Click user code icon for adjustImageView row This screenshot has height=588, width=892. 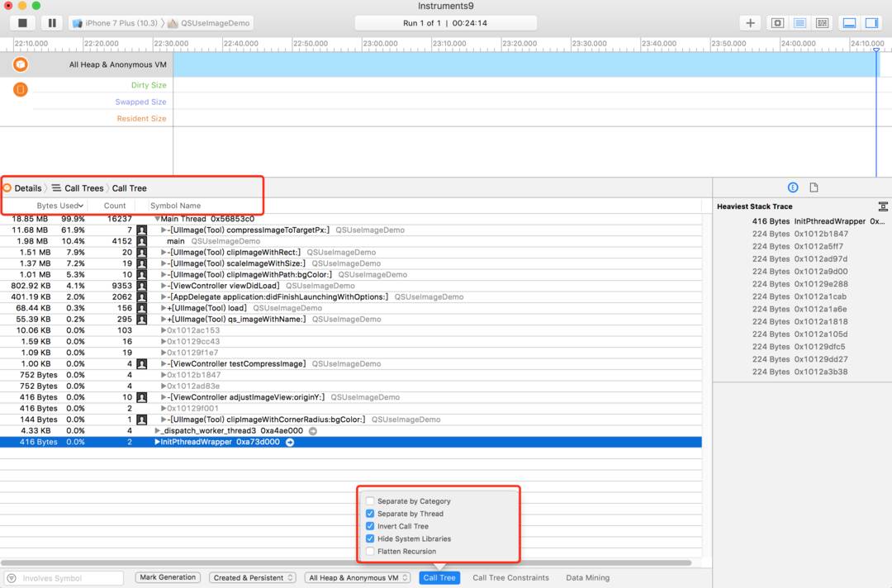[x=142, y=397]
